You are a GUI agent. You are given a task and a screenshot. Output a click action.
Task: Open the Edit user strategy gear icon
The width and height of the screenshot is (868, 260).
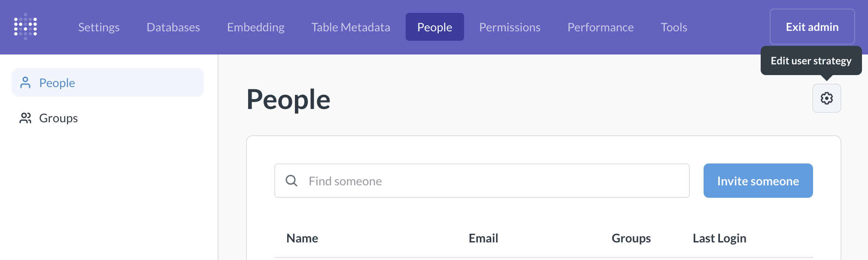pos(826,98)
